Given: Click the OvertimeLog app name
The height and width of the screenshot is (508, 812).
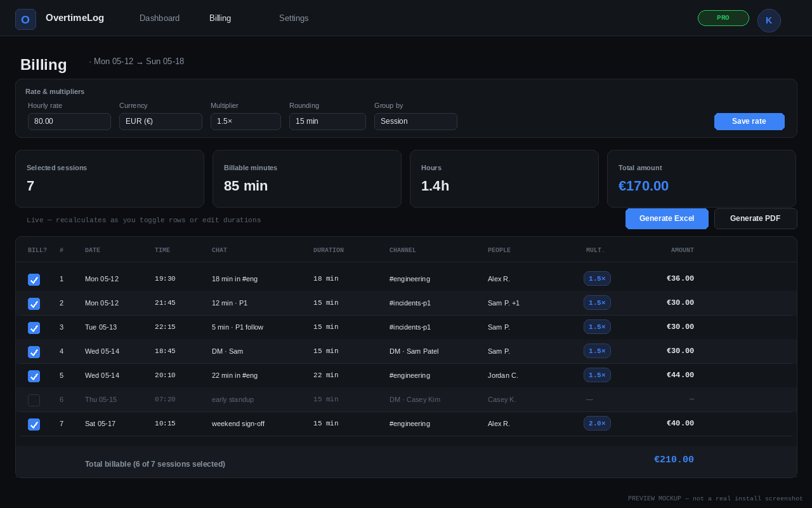Looking at the screenshot, I should tap(75, 18).
